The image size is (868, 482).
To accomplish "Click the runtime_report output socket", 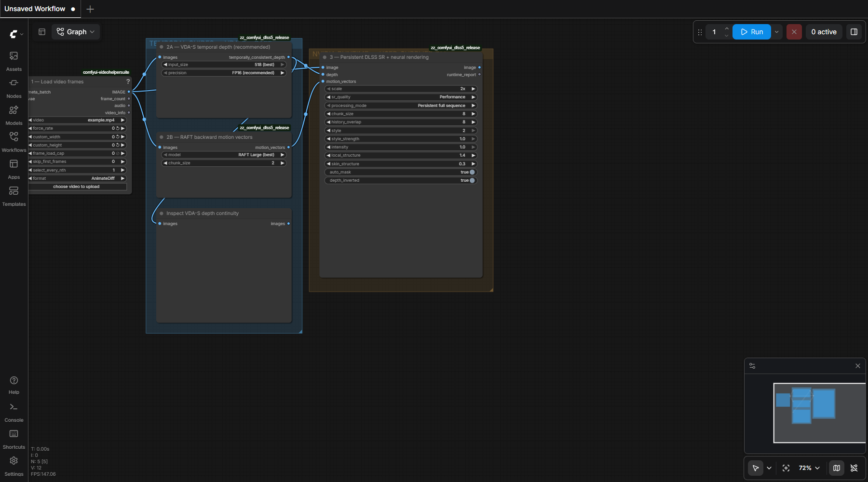I will 479,75.
